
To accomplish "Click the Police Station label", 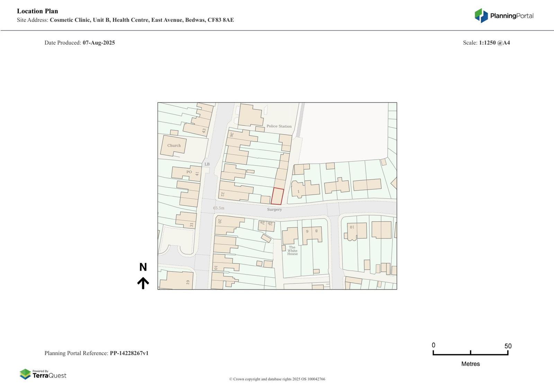I will (x=279, y=126).
